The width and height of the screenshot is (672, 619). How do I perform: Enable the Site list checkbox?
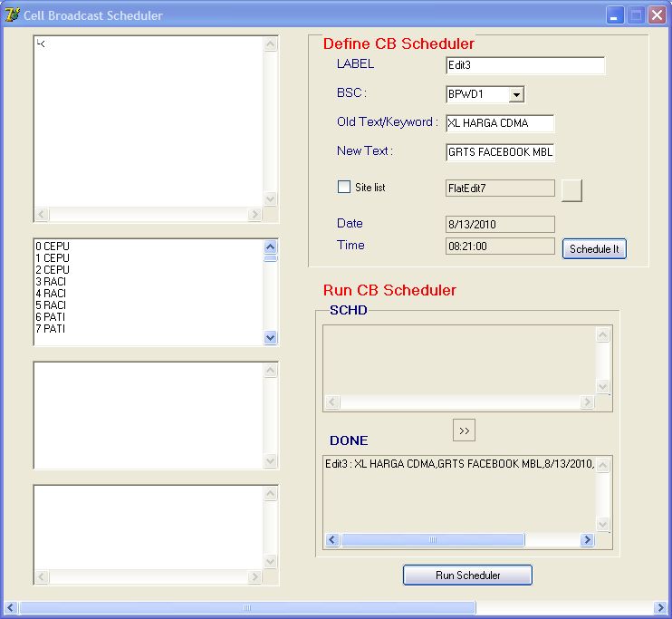point(344,187)
